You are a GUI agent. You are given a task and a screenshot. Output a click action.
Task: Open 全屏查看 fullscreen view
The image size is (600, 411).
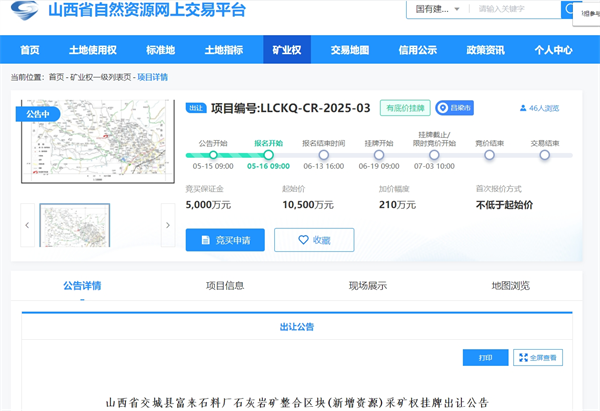[539, 357]
